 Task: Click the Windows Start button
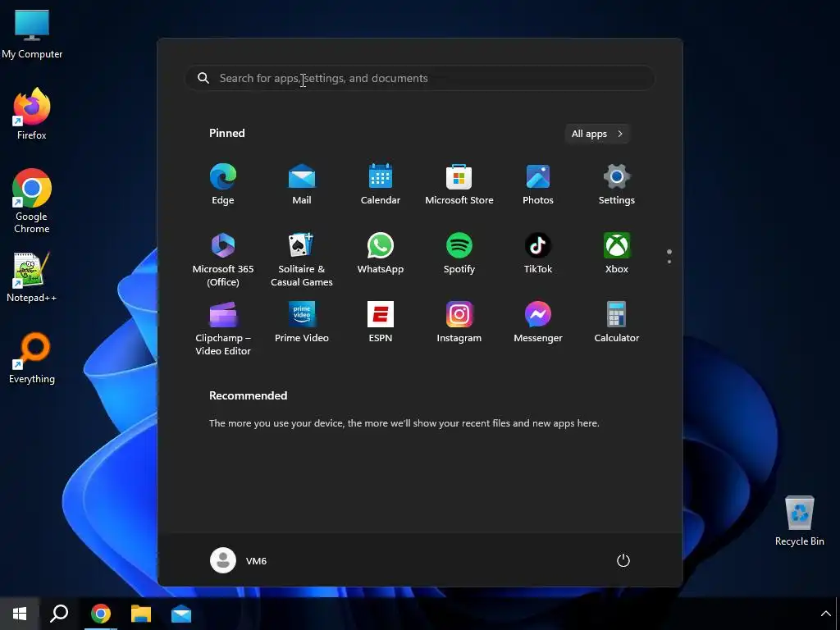(20, 614)
